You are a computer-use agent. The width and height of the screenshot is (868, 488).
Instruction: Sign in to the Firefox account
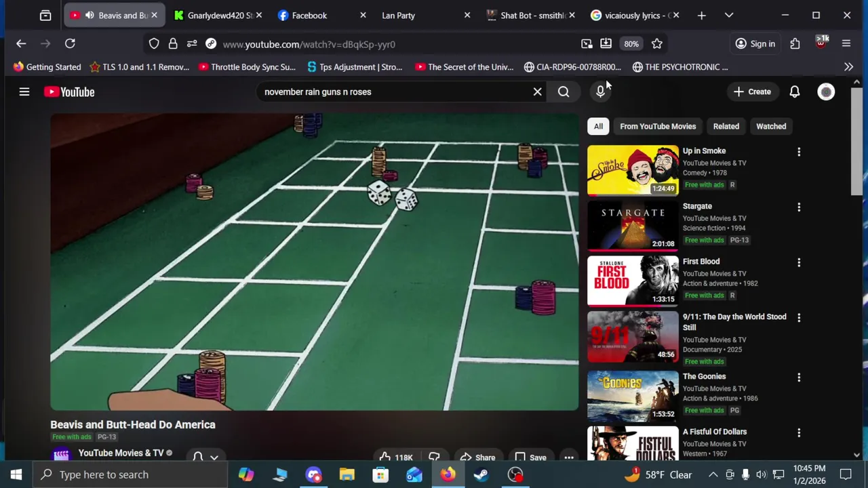click(755, 44)
